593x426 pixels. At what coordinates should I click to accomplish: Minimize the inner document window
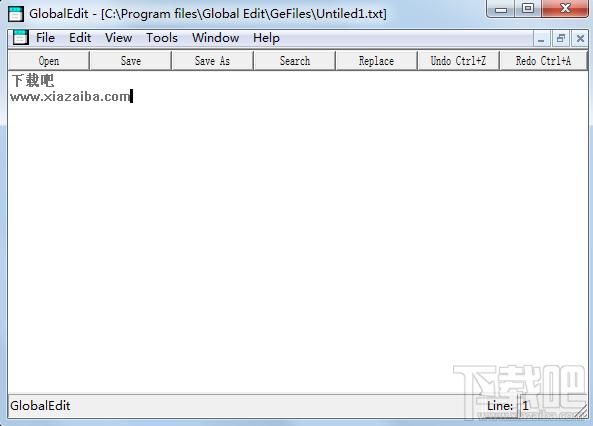541,39
